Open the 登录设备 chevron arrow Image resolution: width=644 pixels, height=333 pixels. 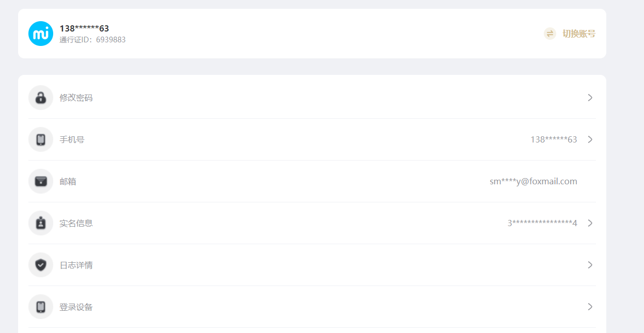[590, 307]
